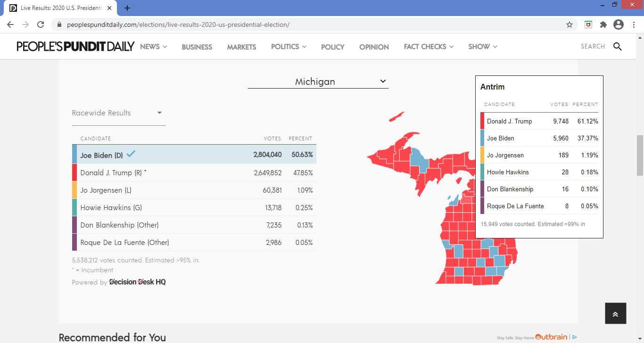Click the SEARCH text field
644x343 pixels.
point(593,46)
